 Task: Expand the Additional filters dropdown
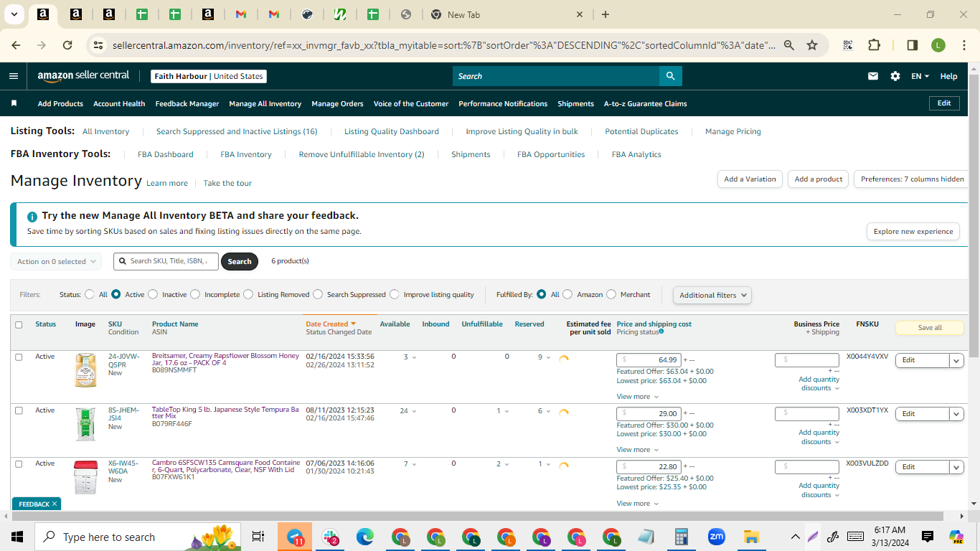click(x=712, y=295)
